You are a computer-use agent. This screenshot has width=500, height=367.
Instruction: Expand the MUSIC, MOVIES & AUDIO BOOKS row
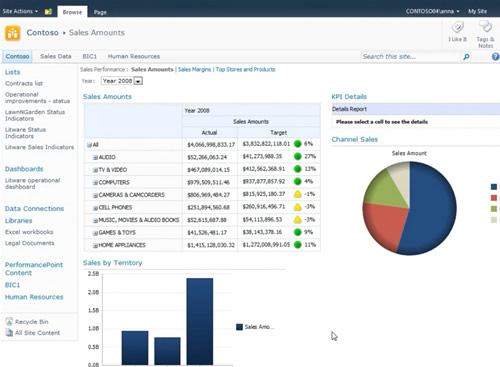click(x=95, y=220)
